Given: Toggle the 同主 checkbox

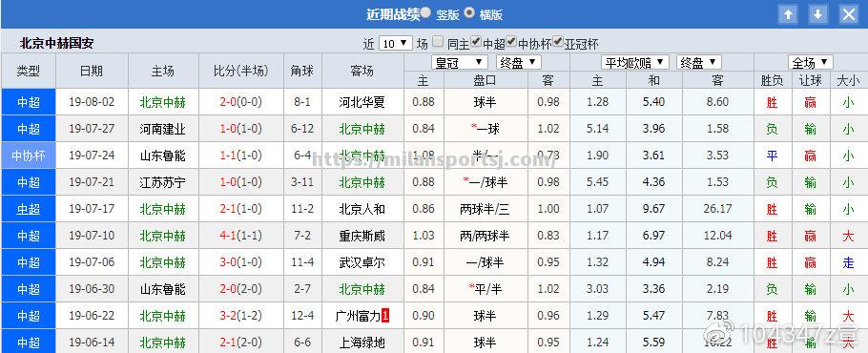Looking at the screenshot, I should click(438, 41).
